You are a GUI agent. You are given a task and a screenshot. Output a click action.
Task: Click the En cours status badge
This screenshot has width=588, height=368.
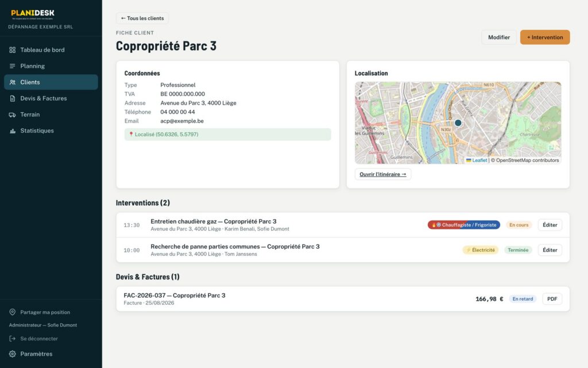click(x=519, y=225)
